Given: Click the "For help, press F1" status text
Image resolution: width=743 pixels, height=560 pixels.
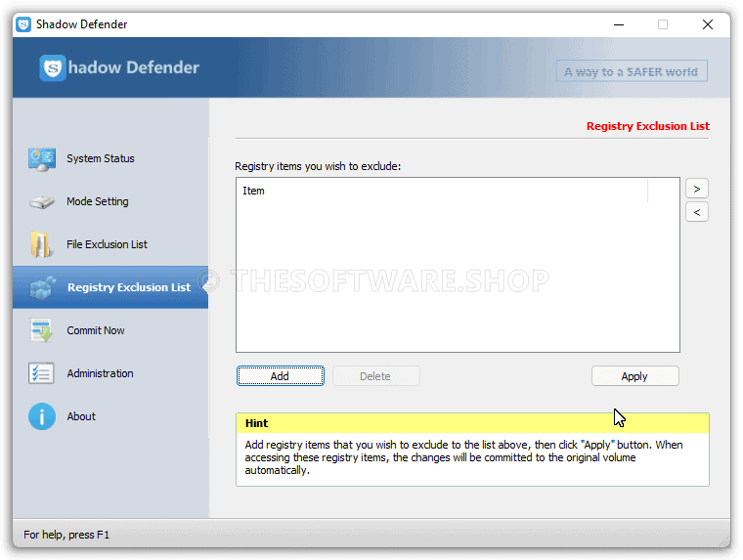Looking at the screenshot, I should [66, 535].
